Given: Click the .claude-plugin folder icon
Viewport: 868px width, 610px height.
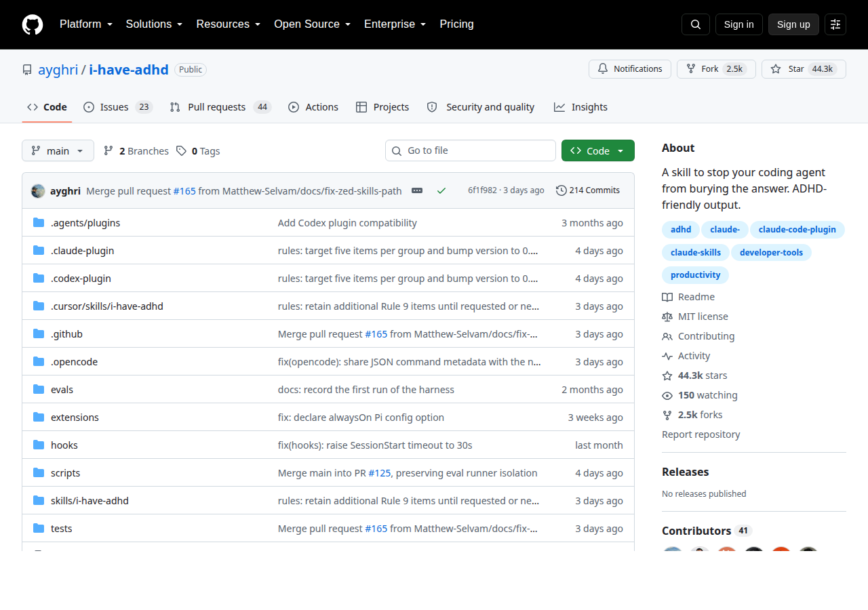Looking at the screenshot, I should (39, 251).
